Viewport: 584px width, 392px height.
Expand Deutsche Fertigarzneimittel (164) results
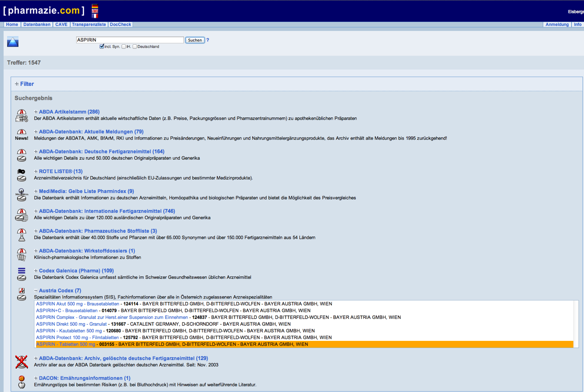click(99, 152)
